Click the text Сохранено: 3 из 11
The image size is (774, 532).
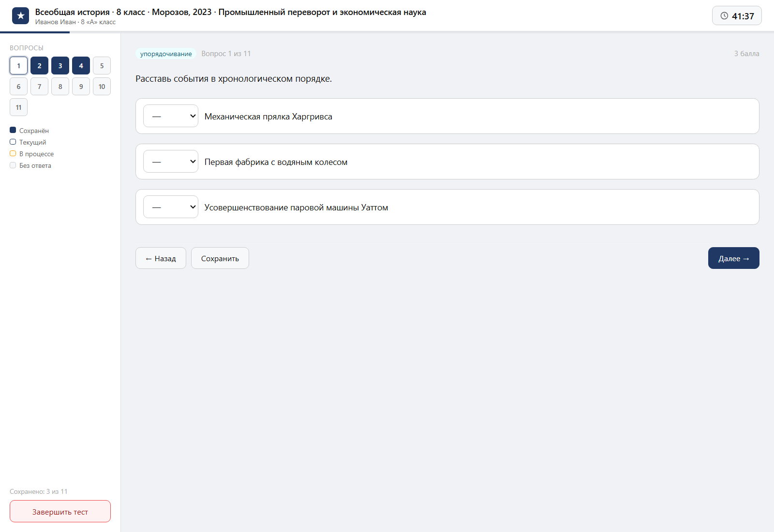(x=39, y=491)
